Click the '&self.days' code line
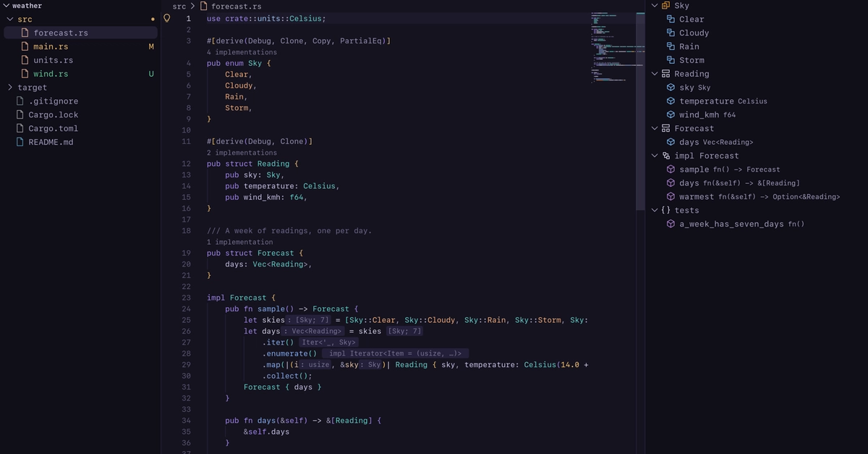Viewport: 868px width, 454px height. pyautogui.click(x=266, y=432)
